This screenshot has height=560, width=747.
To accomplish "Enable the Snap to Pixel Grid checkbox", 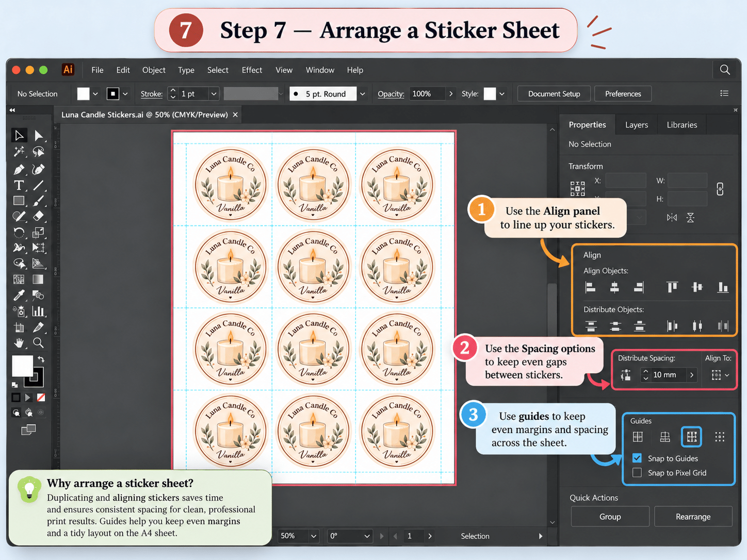I will (x=637, y=472).
